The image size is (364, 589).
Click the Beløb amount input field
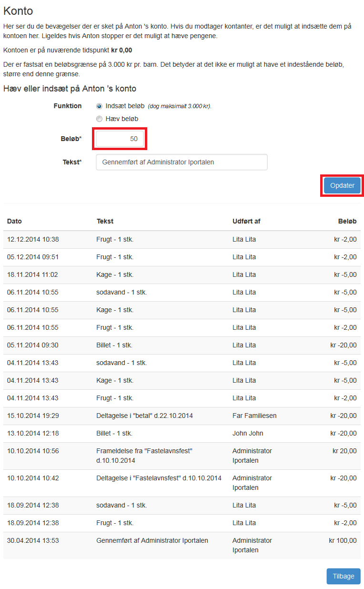pos(120,139)
